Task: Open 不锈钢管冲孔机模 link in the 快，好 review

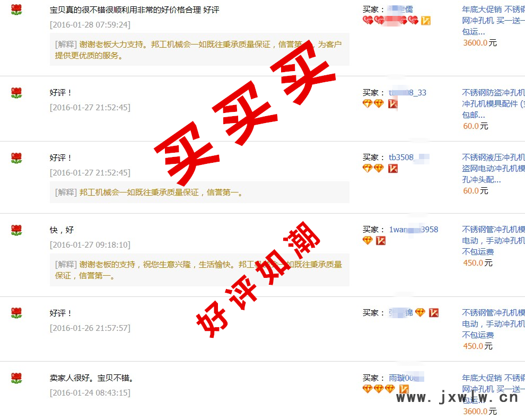Action: tap(493, 240)
